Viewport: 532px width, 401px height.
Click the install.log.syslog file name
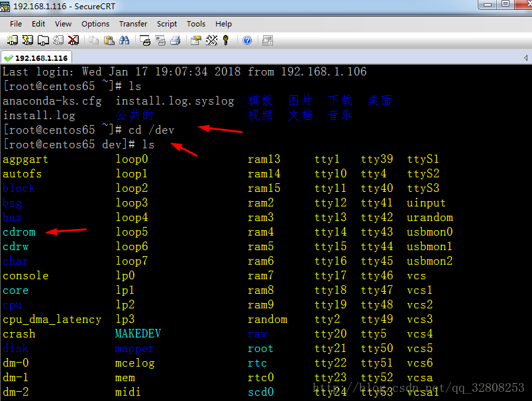click(175, 101)
